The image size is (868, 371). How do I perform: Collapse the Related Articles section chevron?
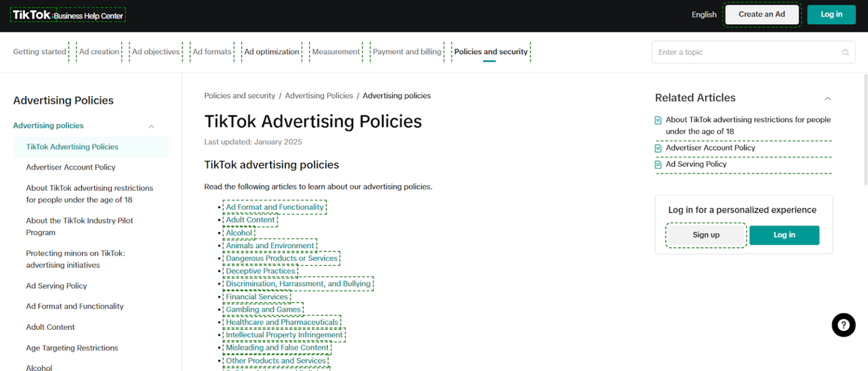(827, 98)
